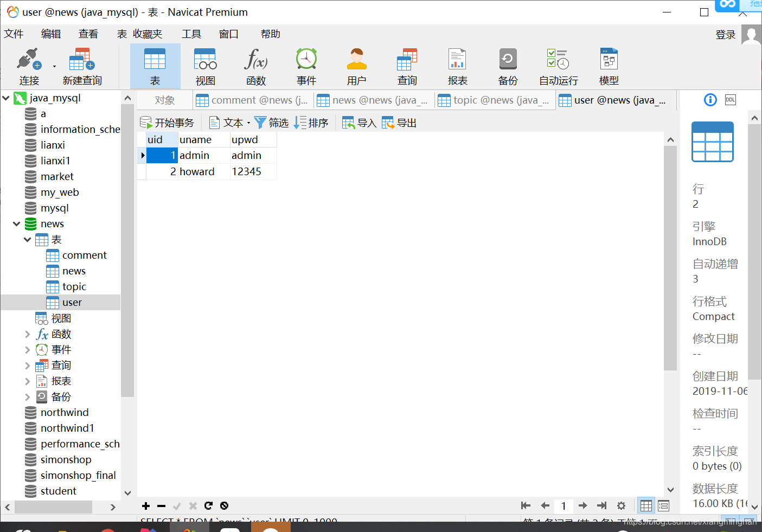Image resolution: width=762 pixels, height=532 pixels.
Task: Open the 视图 (View) toolbar icon
Action: point(206,66)
